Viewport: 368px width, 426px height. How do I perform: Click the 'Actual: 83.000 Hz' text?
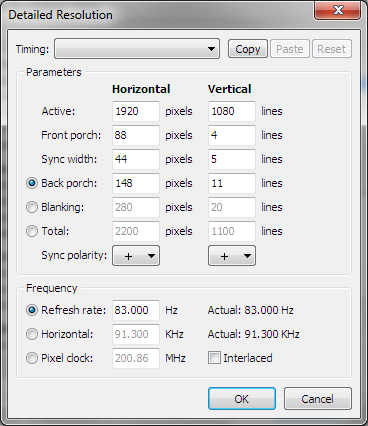point(251,310)
